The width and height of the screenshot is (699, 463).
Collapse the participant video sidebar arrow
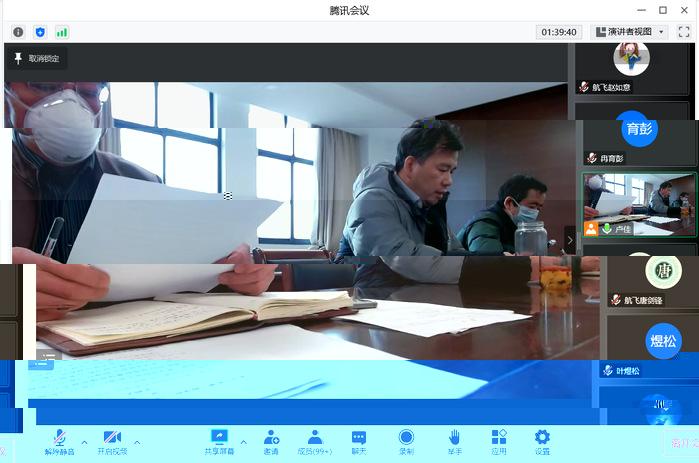(x=570, y=240)
